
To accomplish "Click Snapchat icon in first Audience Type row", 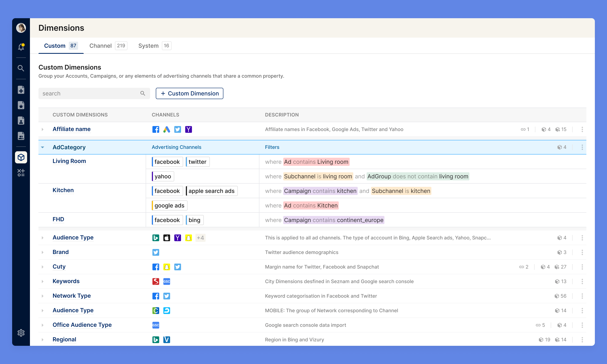I will [188, 238].
